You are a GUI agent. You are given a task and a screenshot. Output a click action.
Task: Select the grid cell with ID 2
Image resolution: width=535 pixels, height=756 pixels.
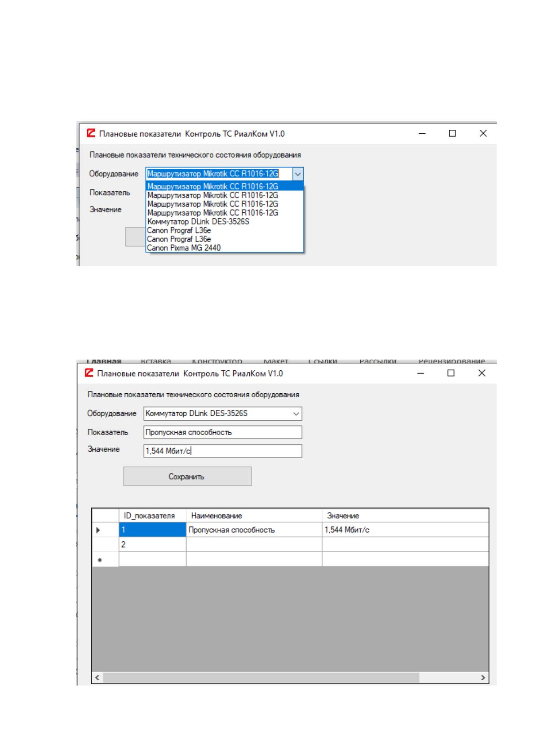click(152, 545)
